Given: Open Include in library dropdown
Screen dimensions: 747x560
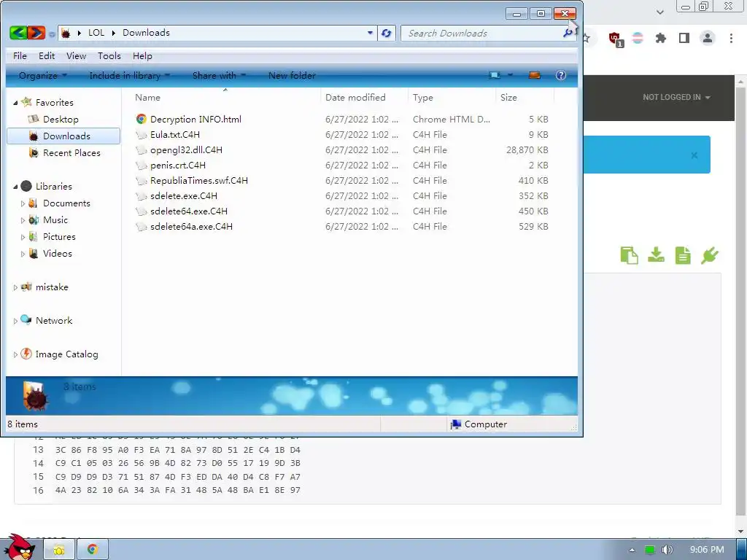Looking at the screenshot, I should [x=129, y=75].
